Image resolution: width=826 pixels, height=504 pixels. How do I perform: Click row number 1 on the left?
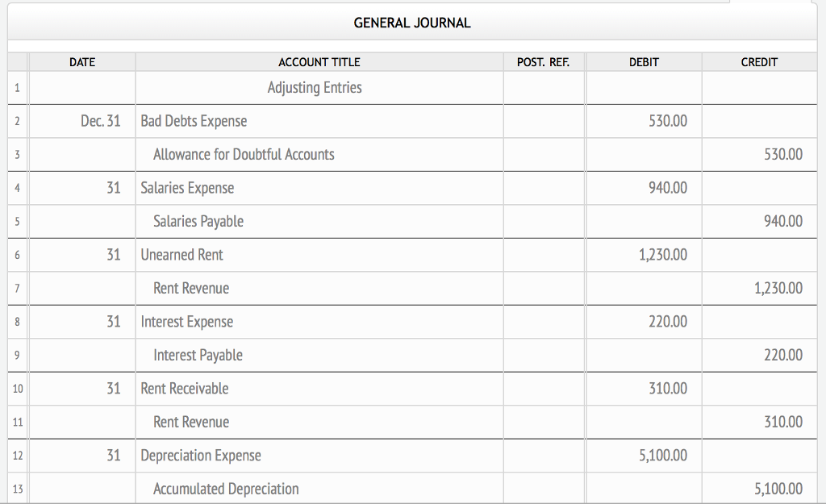point(17,88)
